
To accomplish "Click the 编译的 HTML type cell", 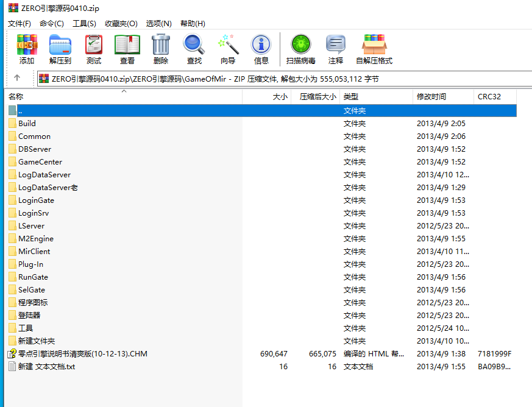I will click(x=374, y=354).
